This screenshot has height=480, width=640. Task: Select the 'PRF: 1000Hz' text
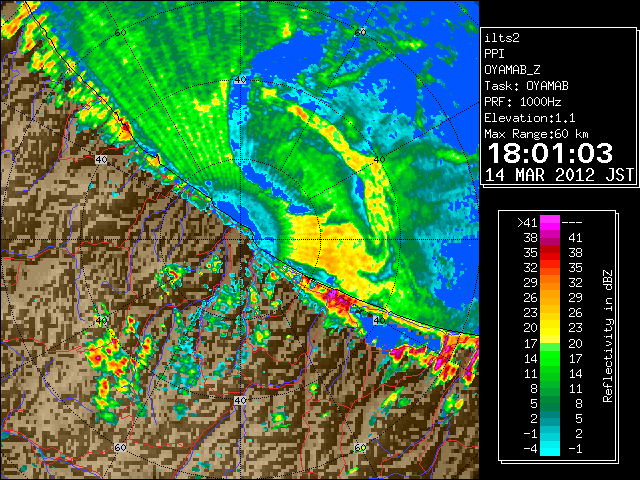click(x=523, y=102)
